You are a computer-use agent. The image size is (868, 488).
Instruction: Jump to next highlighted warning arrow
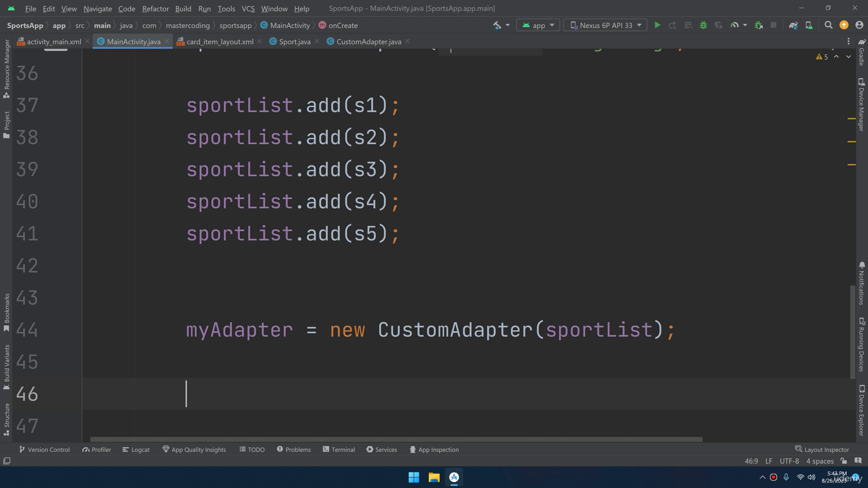pos(849,57)
